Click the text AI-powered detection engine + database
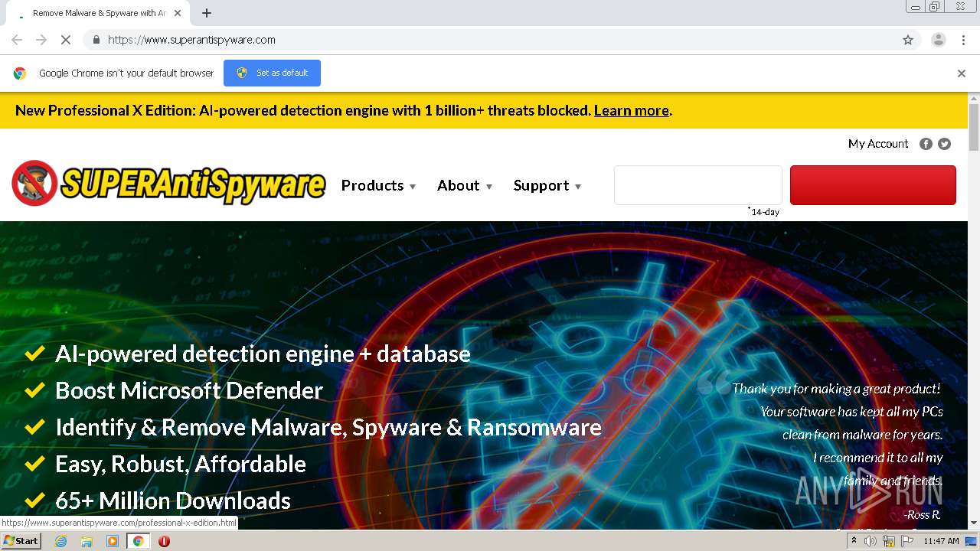 tap(263, 354)
